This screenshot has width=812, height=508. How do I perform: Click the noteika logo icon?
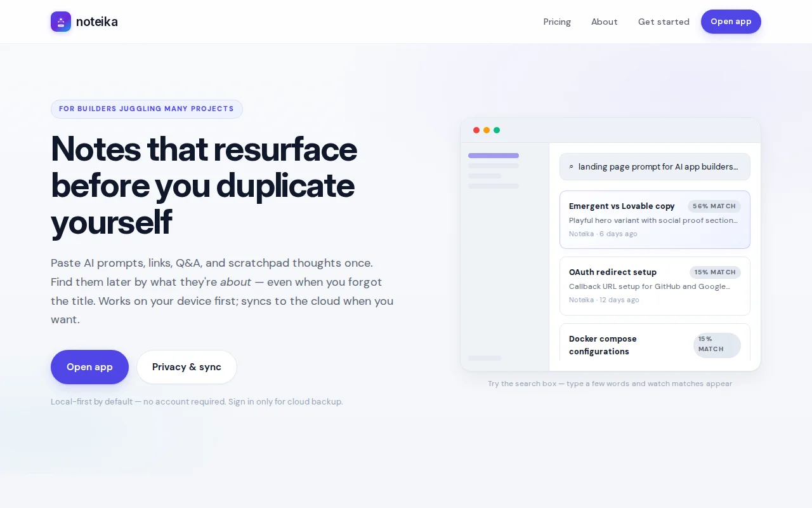tap(61, 22)
